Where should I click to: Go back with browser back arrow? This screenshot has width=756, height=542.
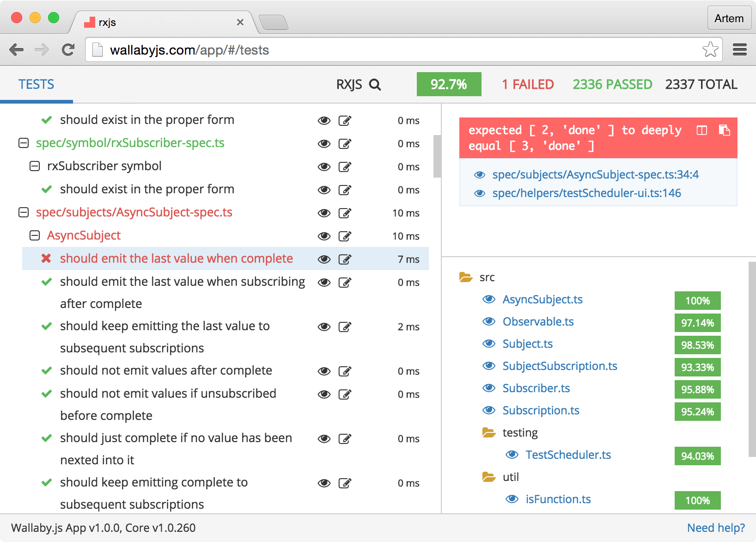17,49
